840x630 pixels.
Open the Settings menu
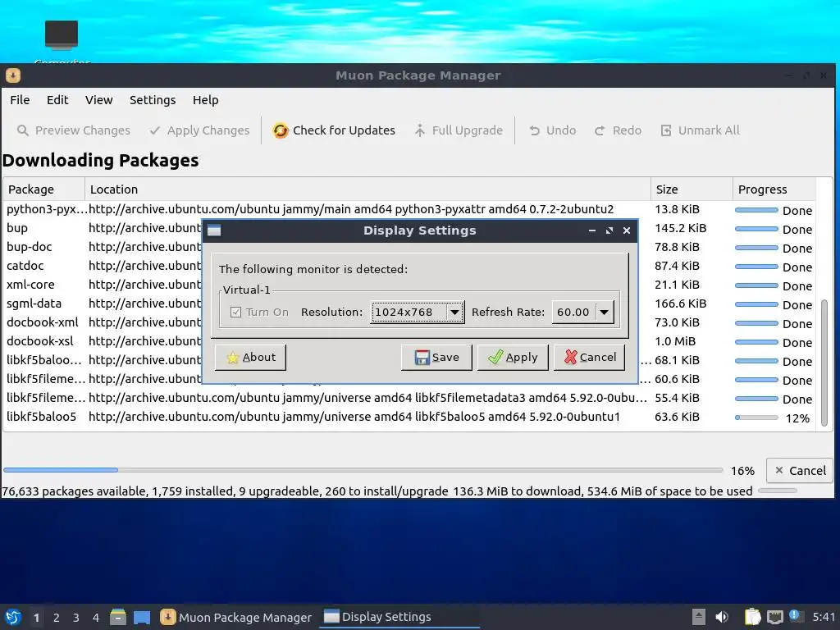[x=153, y=100]
